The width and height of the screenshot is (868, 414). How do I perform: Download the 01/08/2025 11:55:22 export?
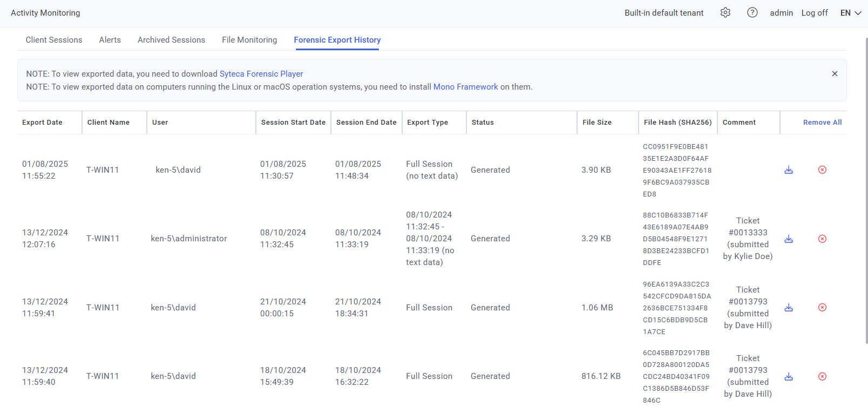789,170
